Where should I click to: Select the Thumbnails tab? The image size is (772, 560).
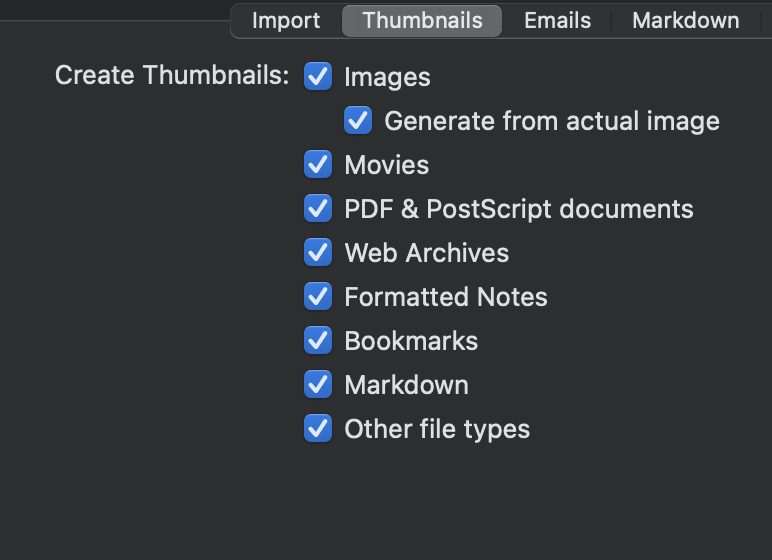[422, 20]
